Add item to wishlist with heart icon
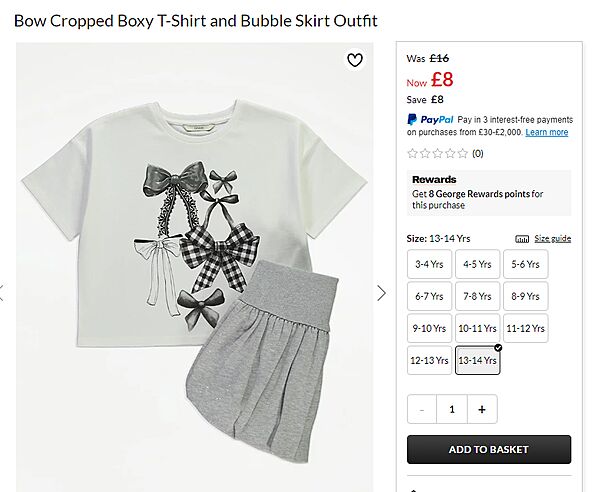This screenshot has width=600, height=492. (355, 60)
